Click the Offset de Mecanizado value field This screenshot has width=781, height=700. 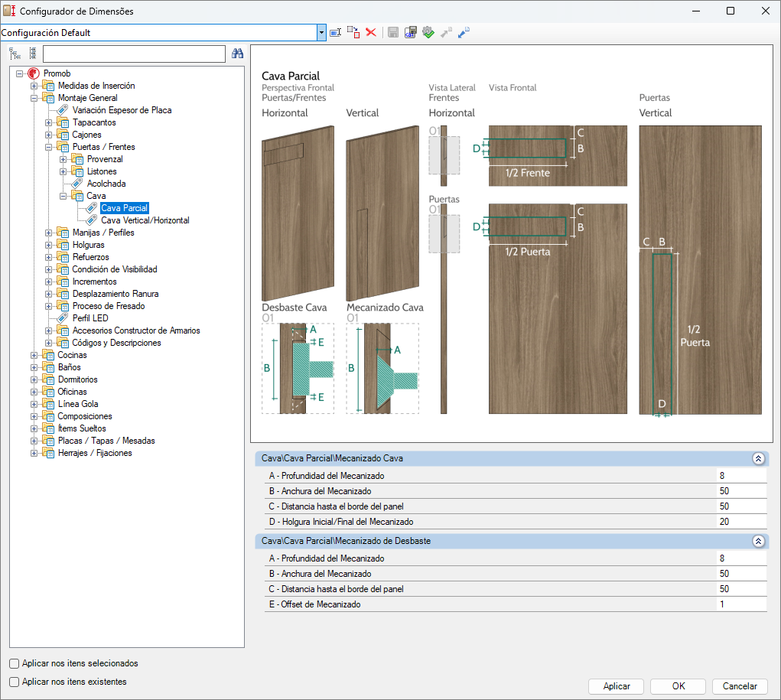[x=740, y=604]
